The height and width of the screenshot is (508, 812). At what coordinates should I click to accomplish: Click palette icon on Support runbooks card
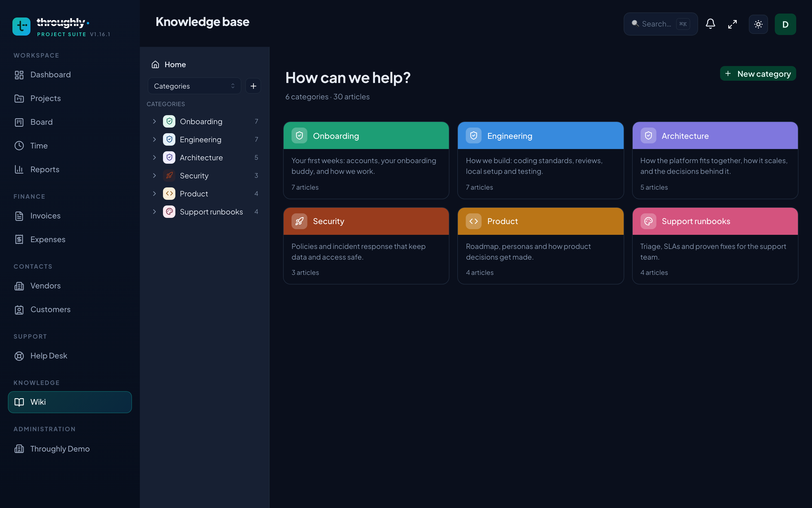point(648,221)
